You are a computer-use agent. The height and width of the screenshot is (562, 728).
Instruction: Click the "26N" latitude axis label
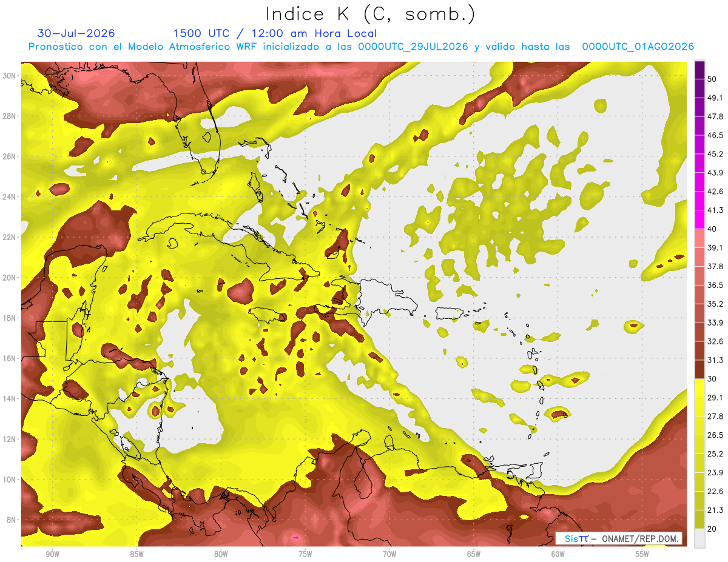pos(9,156)
